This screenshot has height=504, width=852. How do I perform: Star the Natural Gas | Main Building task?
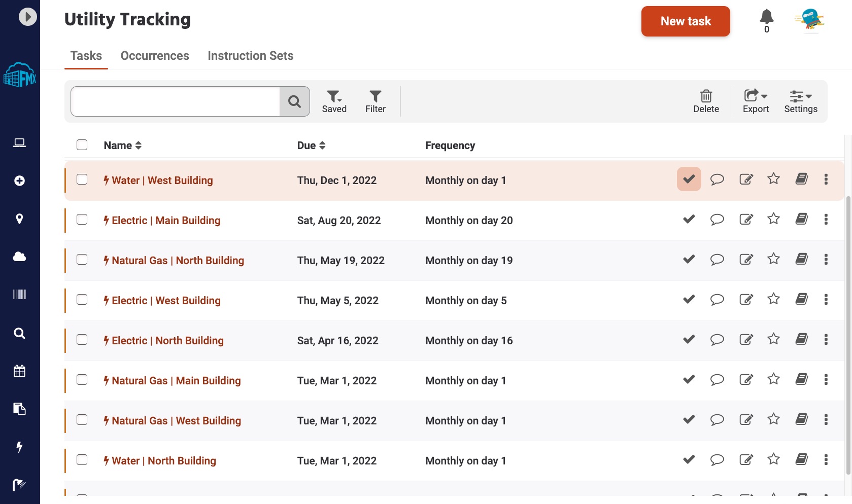coord(773,379)
